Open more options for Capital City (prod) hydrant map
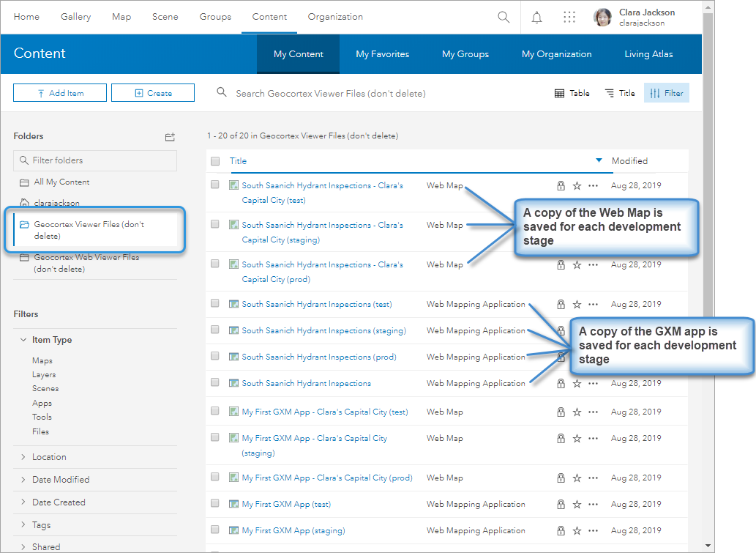This screenshot has height=553, width=756. [594, 265]
